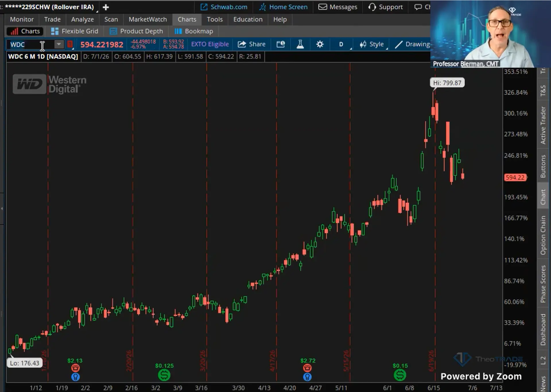Click the R: 25.81 range value
Viewport: 551px width, 392px height.
[250, 57]
